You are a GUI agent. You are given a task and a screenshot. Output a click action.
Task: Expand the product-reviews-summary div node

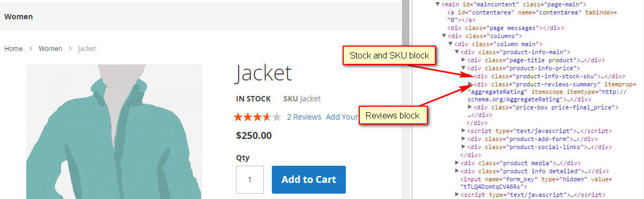click(470, 84)
